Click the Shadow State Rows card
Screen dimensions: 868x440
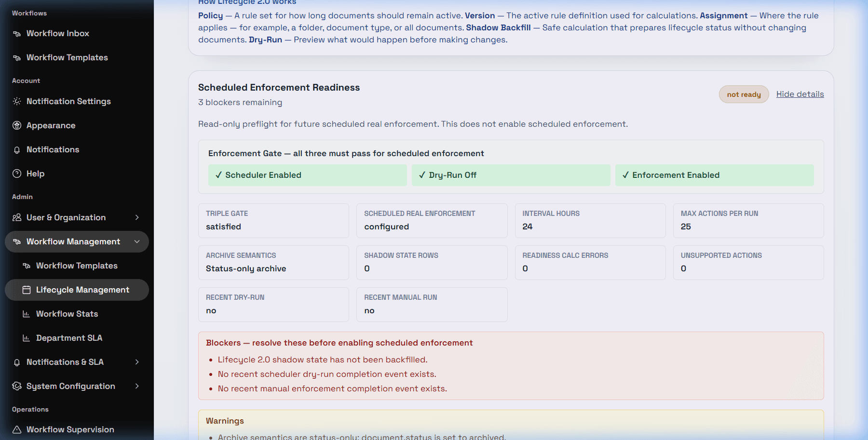[432, 263]
